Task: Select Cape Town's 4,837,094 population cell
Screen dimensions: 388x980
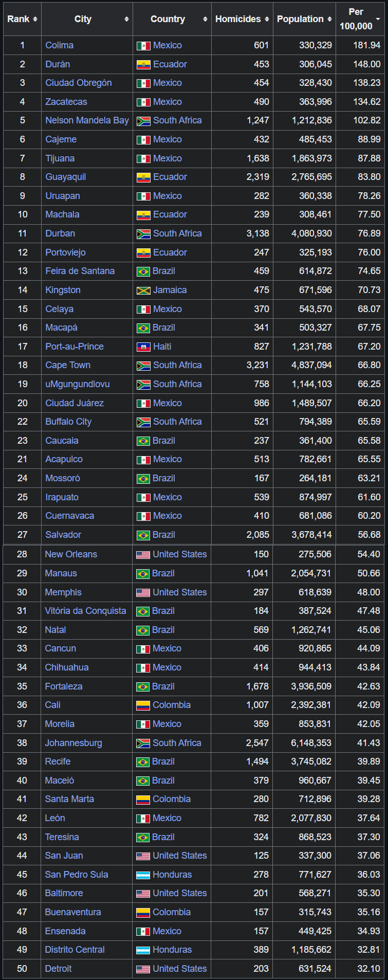Action: 304,365
